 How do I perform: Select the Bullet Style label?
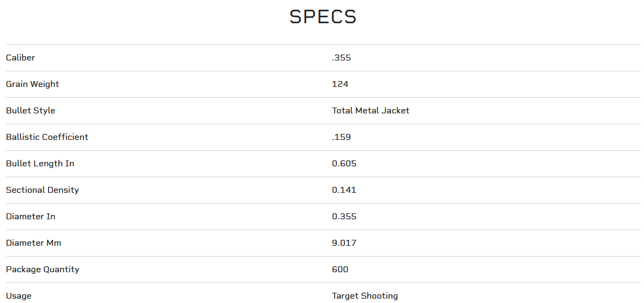coord(30,111)
